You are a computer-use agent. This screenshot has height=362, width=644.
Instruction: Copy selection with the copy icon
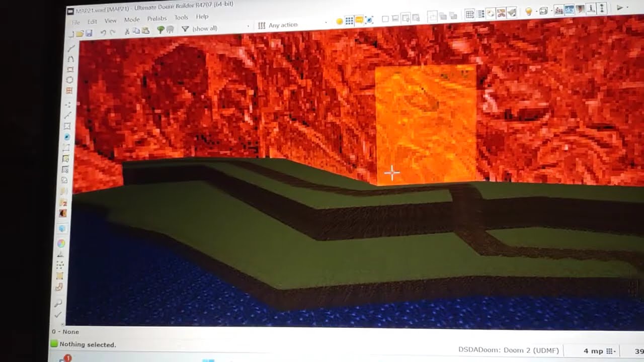click(x=136, y=31)
